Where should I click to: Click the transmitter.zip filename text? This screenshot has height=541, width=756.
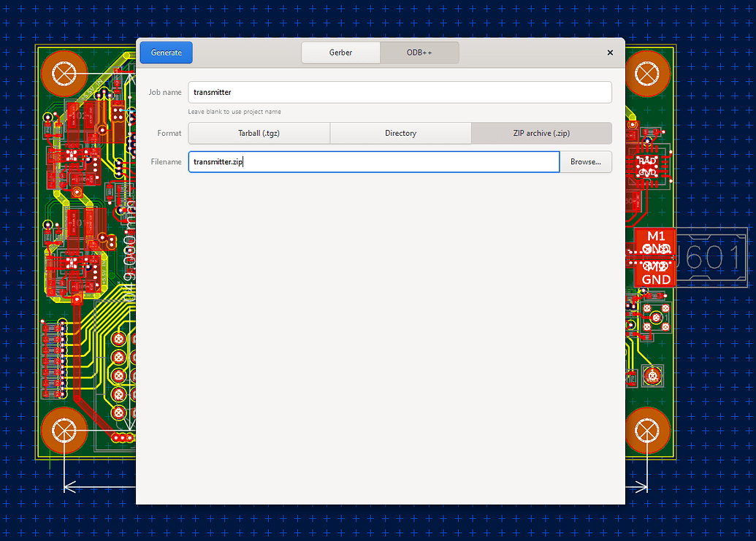click(217, 161)
